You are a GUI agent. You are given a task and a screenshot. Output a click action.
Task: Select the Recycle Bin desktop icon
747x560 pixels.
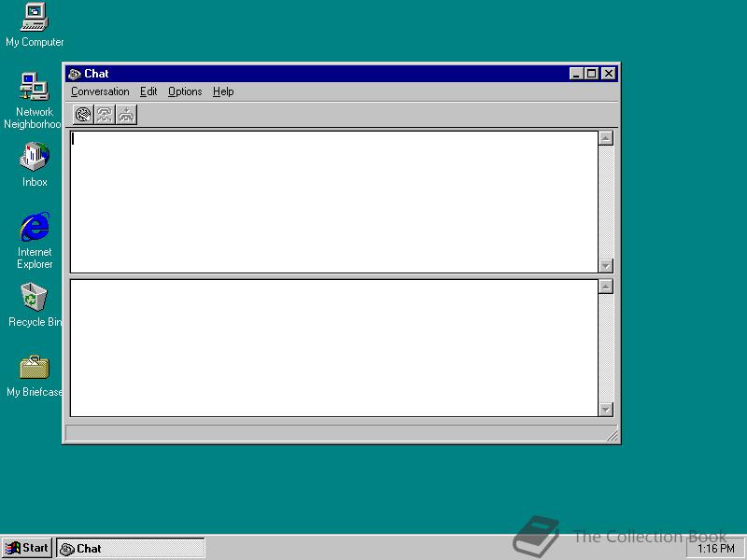pos(35,305)
